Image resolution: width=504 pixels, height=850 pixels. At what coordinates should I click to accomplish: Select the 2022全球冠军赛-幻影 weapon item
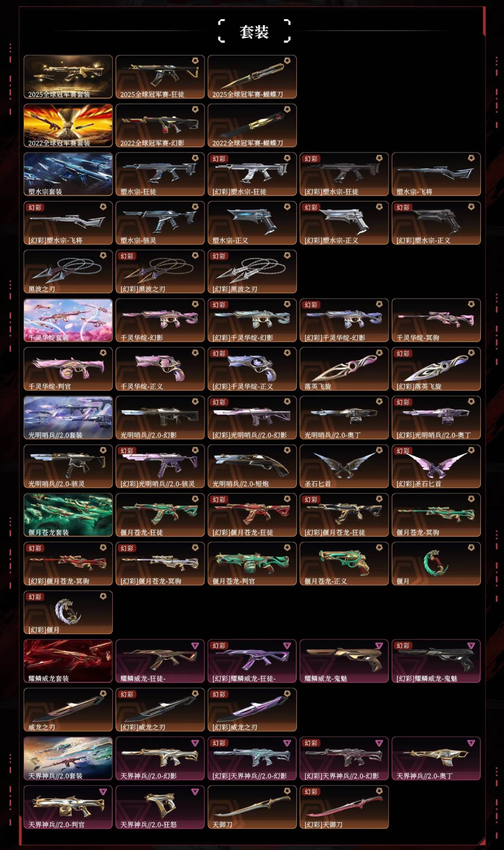click(160, 126)
